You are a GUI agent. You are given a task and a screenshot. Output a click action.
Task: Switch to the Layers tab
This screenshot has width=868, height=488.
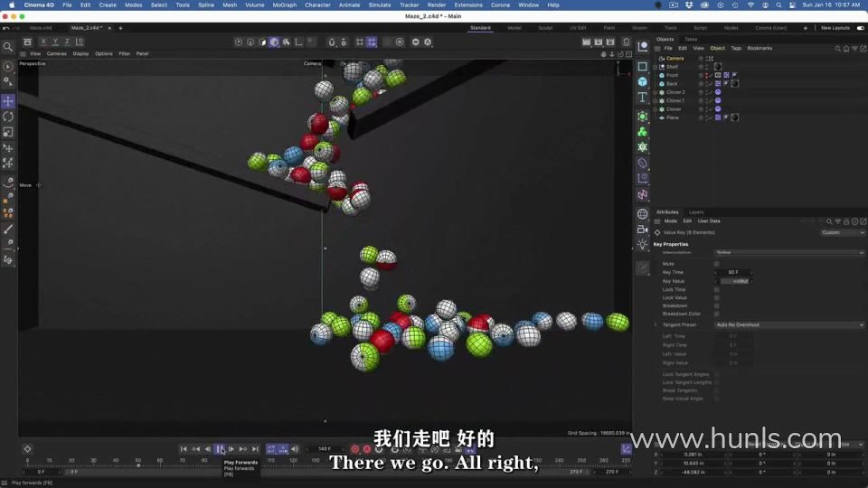(696, 212)
